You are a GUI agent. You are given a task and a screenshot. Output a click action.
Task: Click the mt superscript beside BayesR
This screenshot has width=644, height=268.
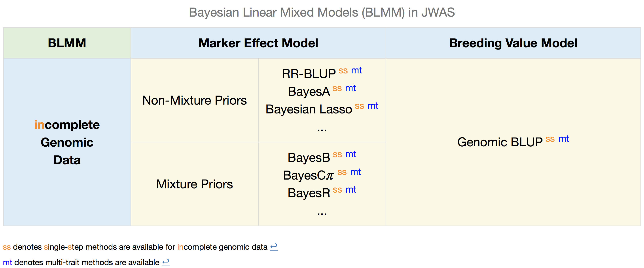click(x=351, y=190)
